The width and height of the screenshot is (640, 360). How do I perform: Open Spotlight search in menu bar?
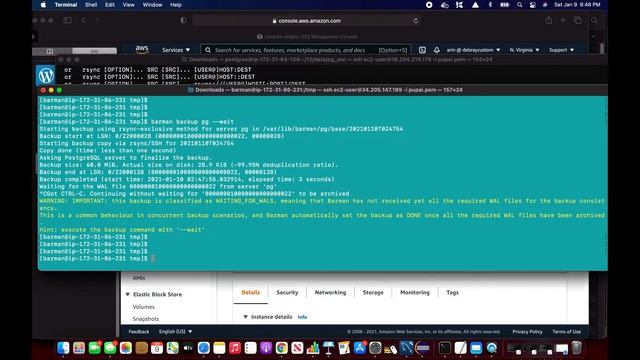[519, 5]
